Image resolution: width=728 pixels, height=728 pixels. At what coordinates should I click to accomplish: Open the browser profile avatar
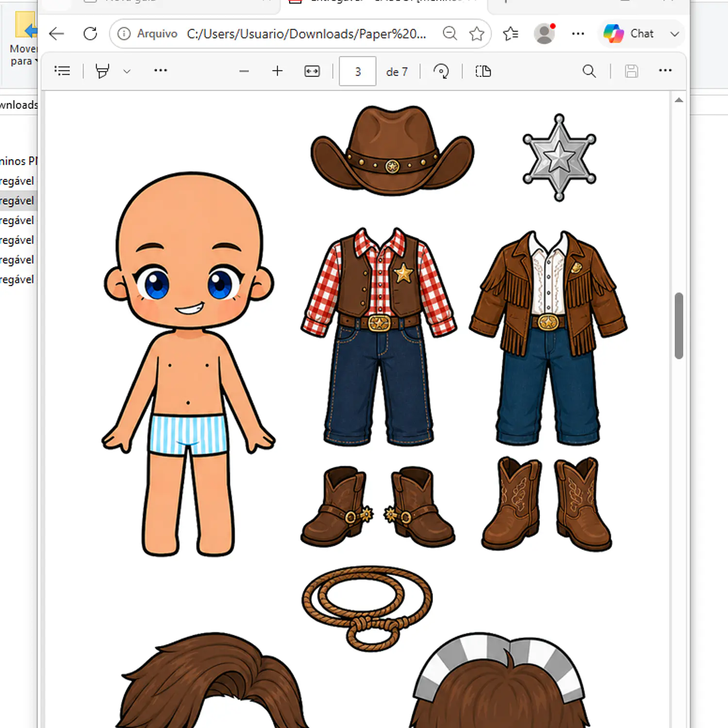click(x=544, y=33)
